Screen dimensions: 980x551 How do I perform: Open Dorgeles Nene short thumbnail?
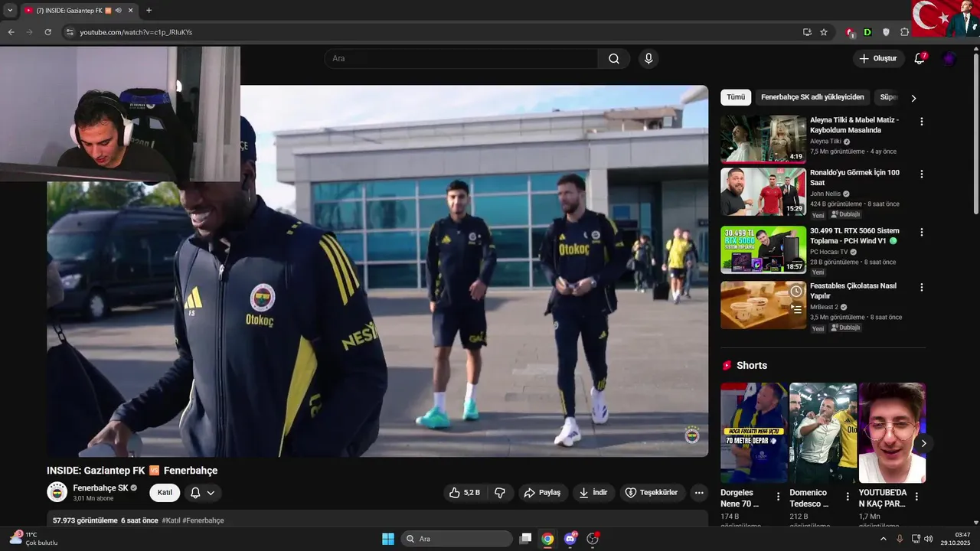click(x=754, y=433)
